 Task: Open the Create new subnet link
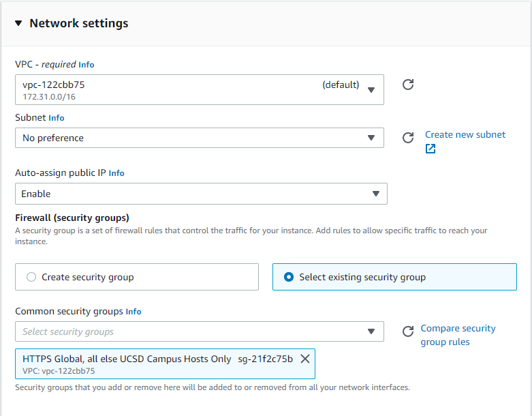click(465, 134)
